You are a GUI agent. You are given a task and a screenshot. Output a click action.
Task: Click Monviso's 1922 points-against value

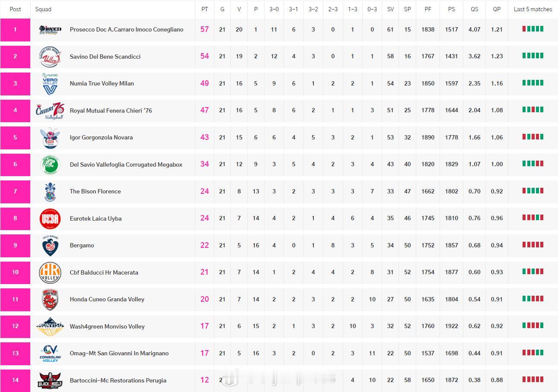pos(452,326)
